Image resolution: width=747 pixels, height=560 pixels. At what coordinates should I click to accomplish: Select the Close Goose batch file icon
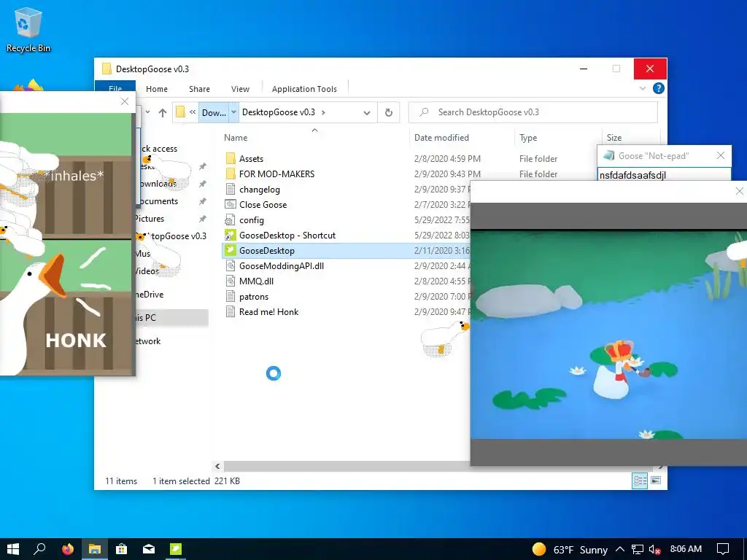coord(231,204)
